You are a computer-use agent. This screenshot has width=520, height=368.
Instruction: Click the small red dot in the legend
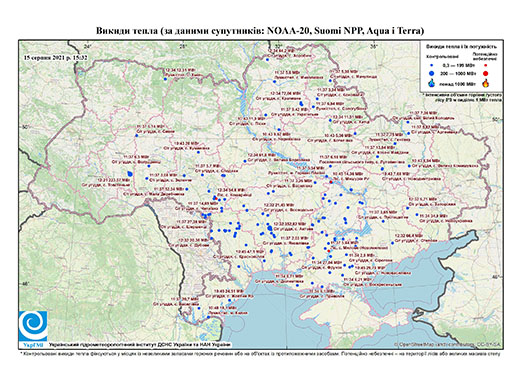click(486, 65)
